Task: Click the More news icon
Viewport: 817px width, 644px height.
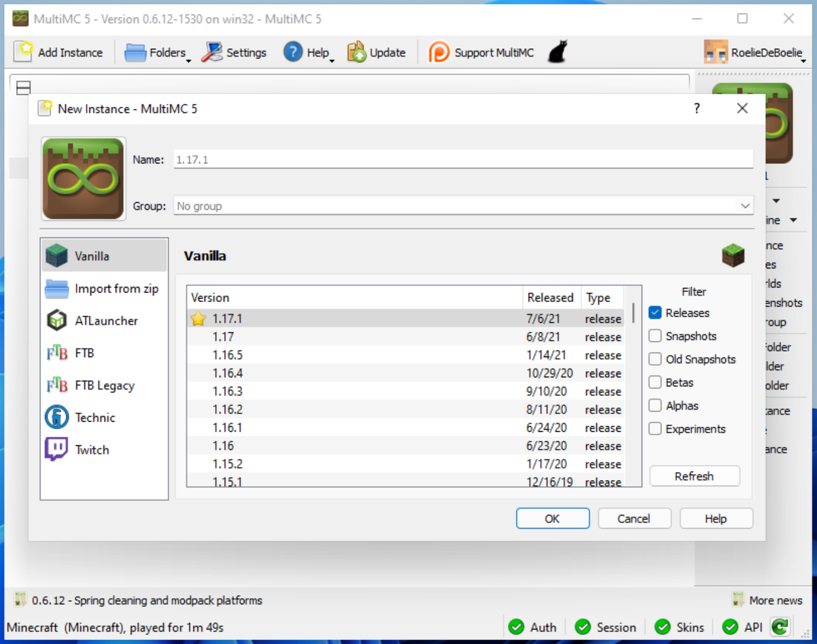Action: [x=738, y=600]
